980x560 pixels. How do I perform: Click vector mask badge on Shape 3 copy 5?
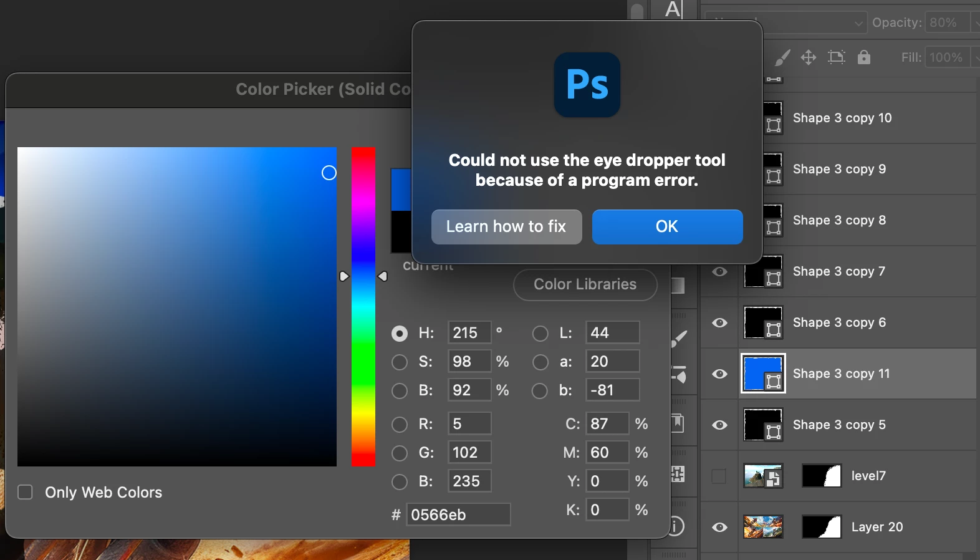click(x=774, y=433)
